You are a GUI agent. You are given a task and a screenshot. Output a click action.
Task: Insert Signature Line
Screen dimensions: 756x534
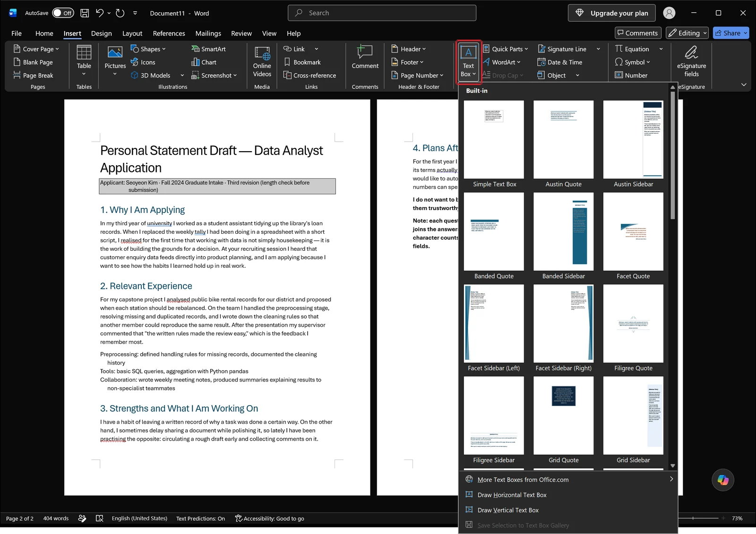pos(562,49)
